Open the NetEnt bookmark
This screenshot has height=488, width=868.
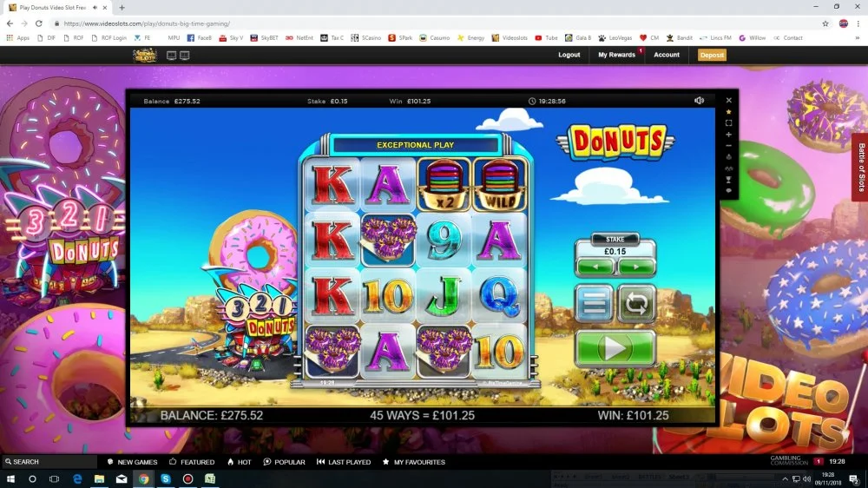tap(299, 37)
